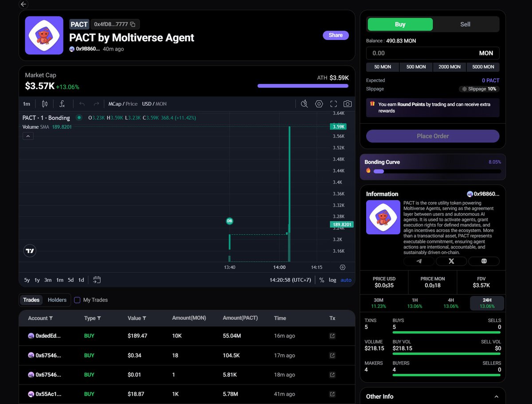Switch to the Holders tab
The image size is (532, 404).
pos(57,300)
